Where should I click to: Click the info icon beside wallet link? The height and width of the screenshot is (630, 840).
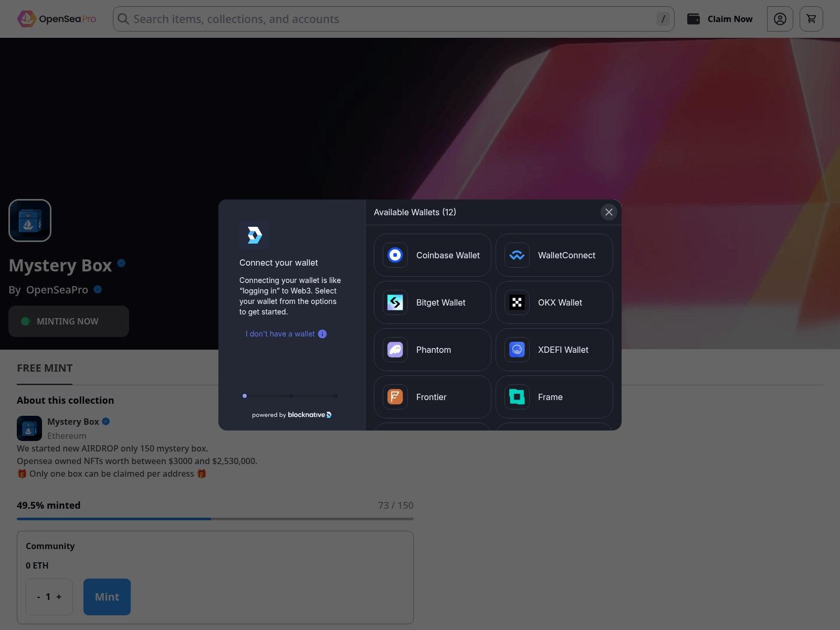click(x=322, y=334)
